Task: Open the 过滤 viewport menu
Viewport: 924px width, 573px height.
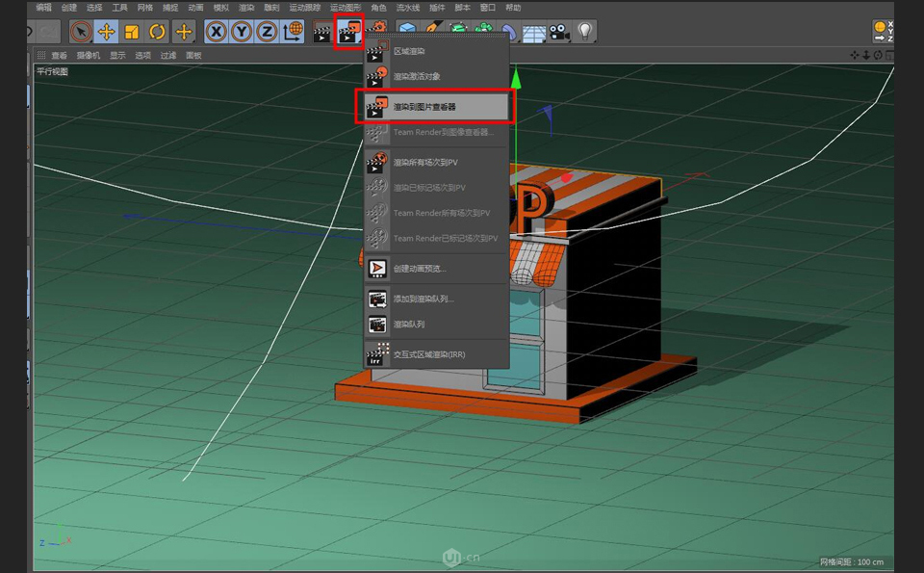Action: click(168, 55)
